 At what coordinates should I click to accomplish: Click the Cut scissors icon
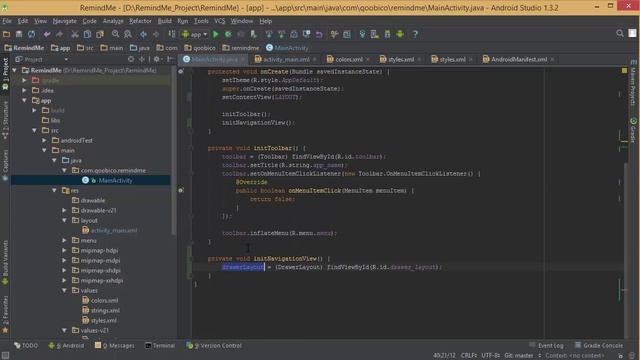tap(75, 34)
